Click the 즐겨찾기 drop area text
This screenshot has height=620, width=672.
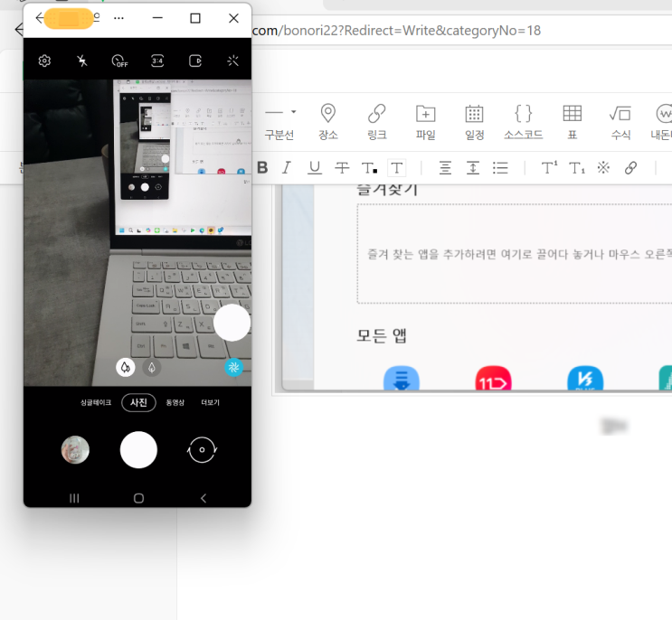(519, 254)
